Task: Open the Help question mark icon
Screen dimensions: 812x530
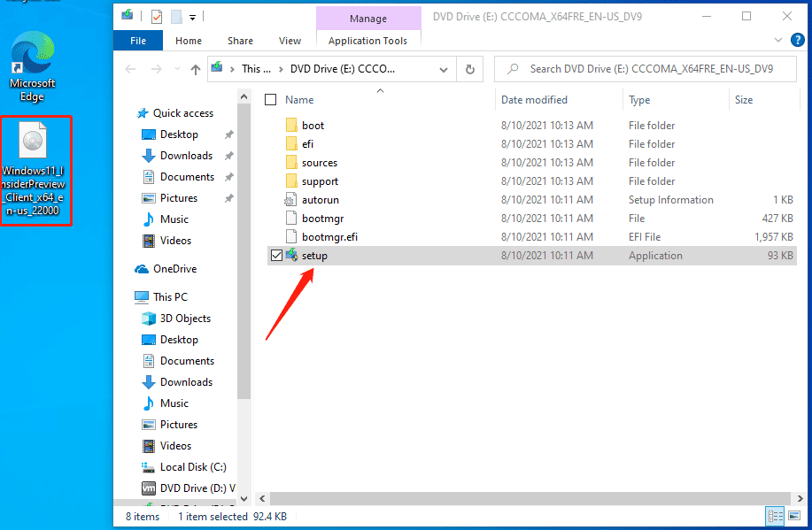Action: pyautogui.click(x=797, y=41)
